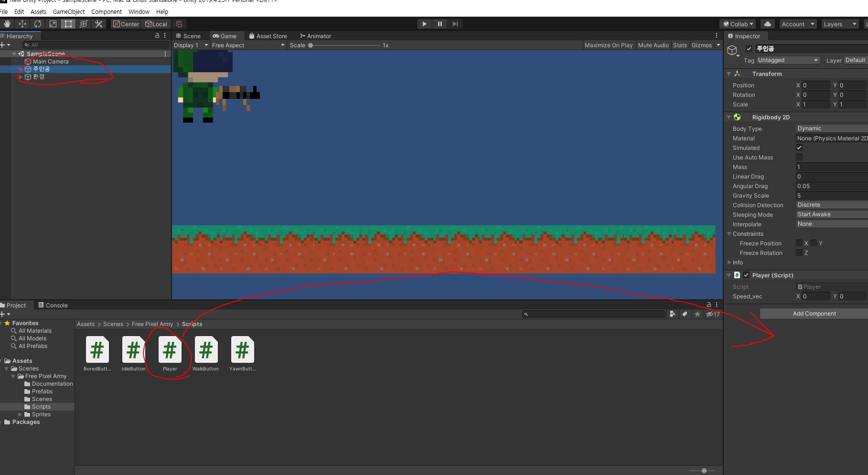Freeze Rotation Z checkbox
Viewport: 868px width, 475px height.
[x=799, y=253]
